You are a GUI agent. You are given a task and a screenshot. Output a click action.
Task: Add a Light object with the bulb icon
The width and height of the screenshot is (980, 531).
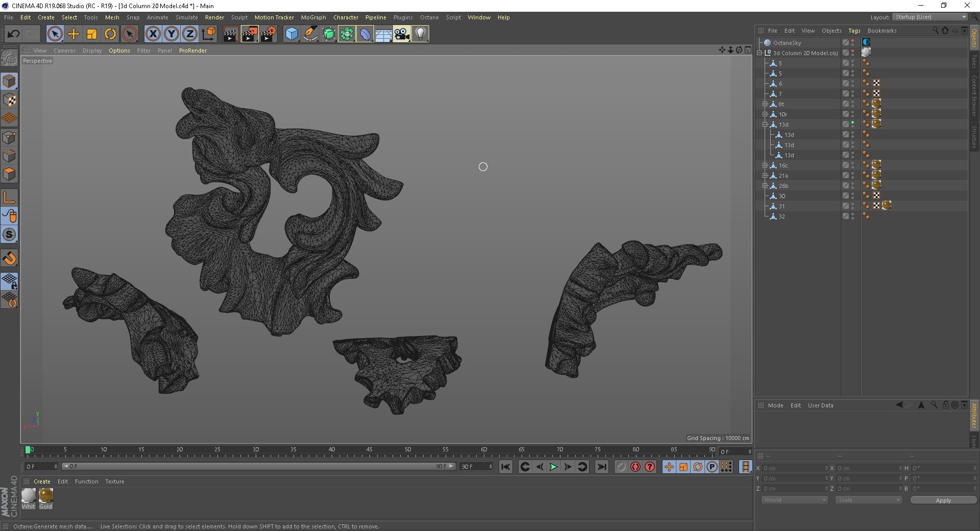point(420,34)
